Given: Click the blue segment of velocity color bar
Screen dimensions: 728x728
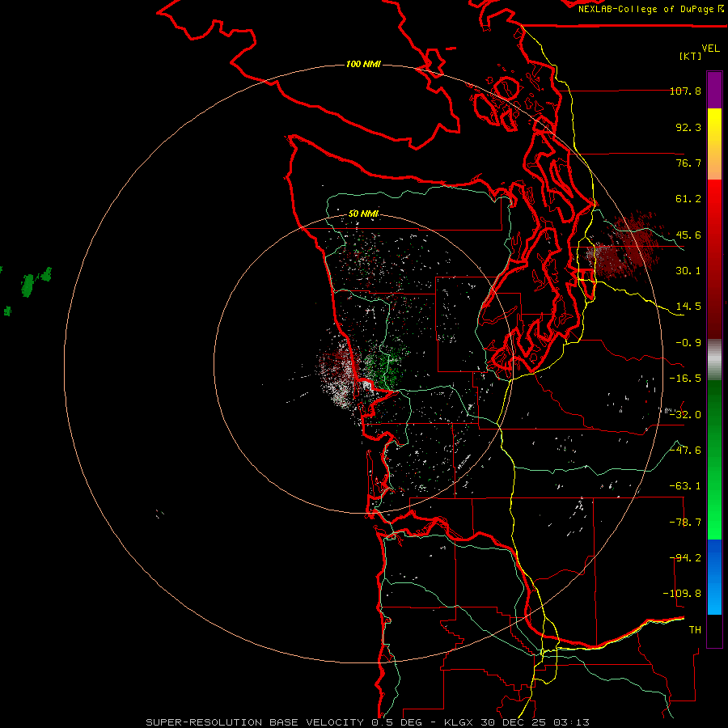Looking at the screenshot, I should tap(714, 577).
